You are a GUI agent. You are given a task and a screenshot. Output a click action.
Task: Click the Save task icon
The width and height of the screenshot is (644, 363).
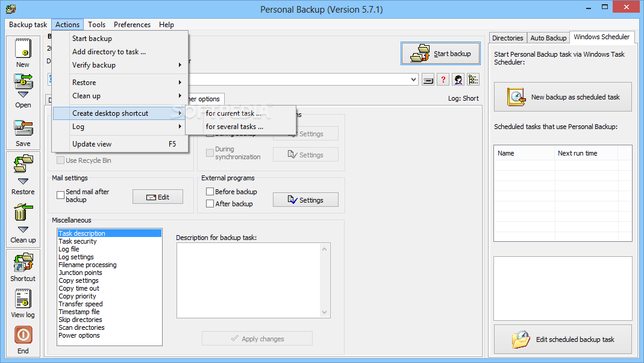click(x=23, y=128)
